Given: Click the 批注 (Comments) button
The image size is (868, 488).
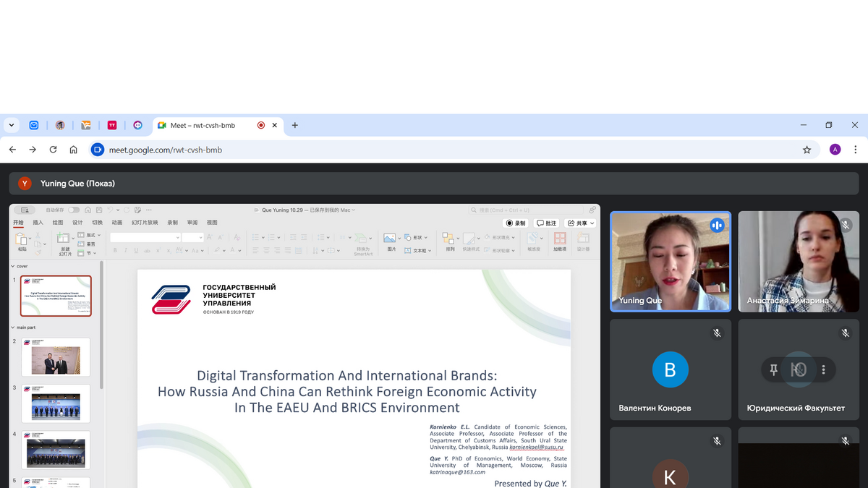Looking at the screenshot, I should point(547,223).
